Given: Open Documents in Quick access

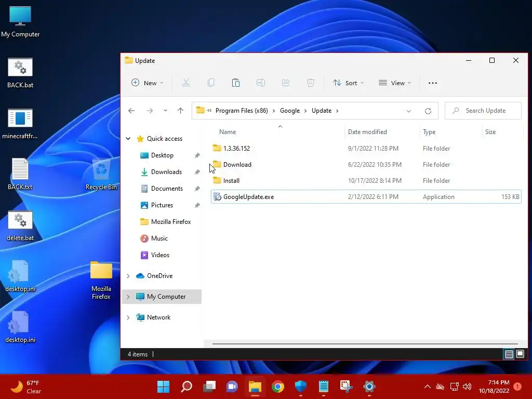Looking at the screenshot, I should tap(167, 189).
